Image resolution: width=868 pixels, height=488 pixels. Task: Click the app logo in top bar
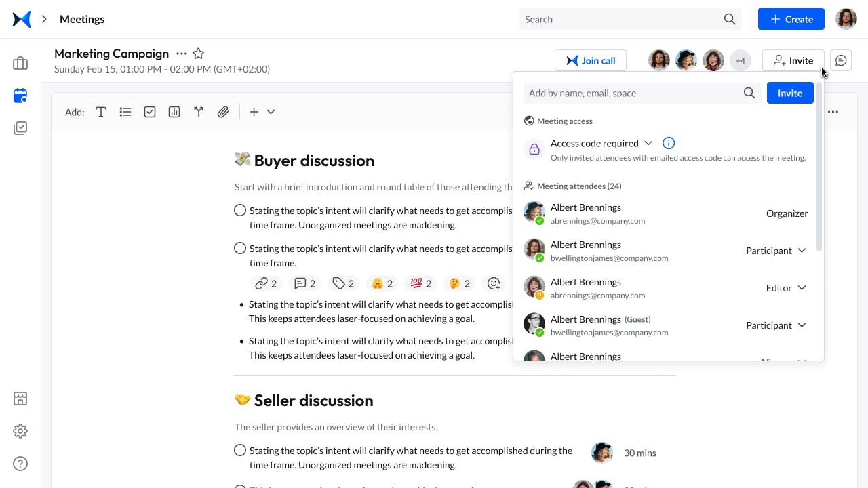[22, 19]
